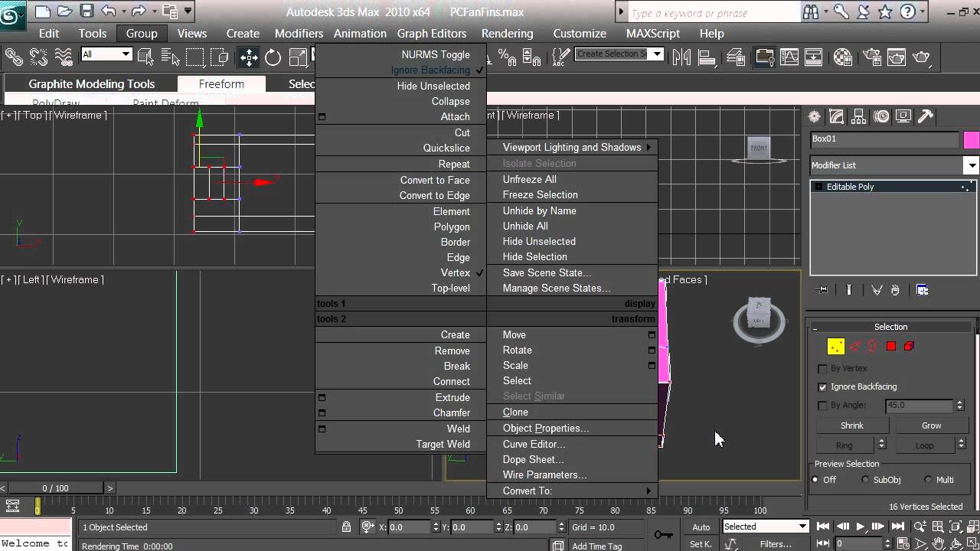The width and height of the screenshot is (980, 551).
Task: Open the Curve Editor toolbar icon
Action: 789,57
